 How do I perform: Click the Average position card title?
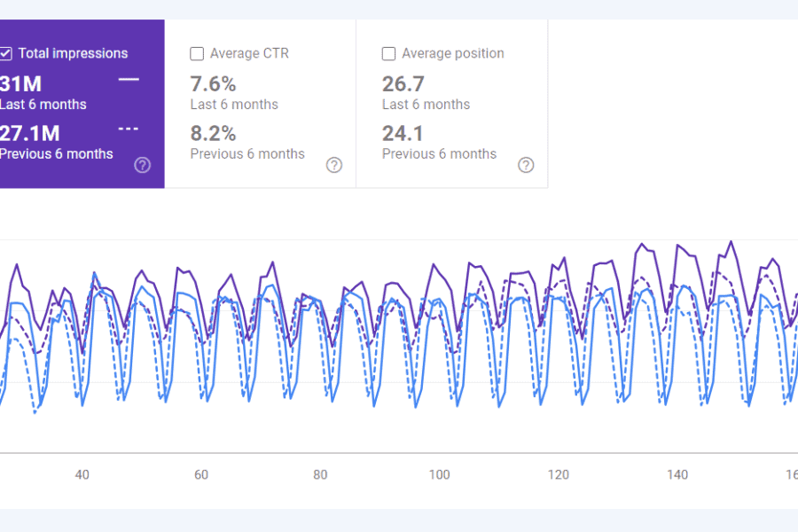pyautogui.click(x=452, y=54)
